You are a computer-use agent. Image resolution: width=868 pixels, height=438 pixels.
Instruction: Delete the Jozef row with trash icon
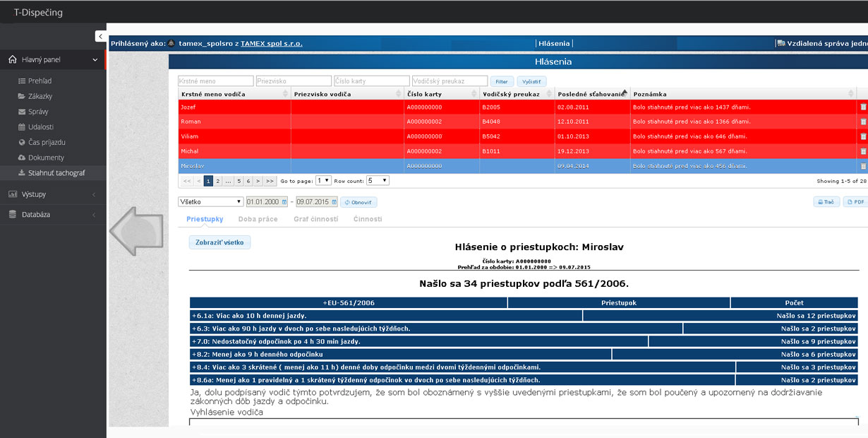(x=863, y=107)
